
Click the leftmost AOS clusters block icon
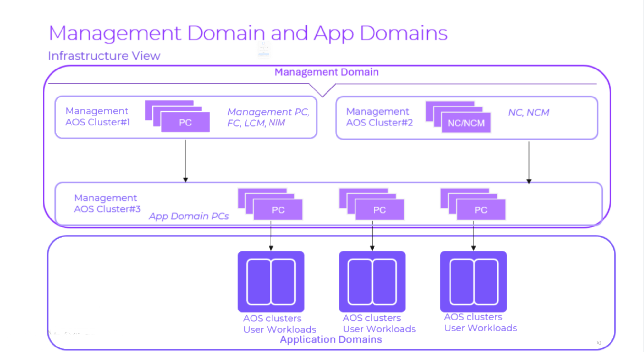tap(271, 282)
